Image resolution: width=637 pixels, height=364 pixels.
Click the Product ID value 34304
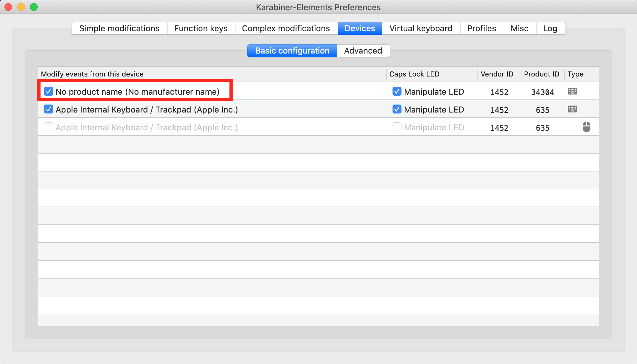[x=543, y=92]
